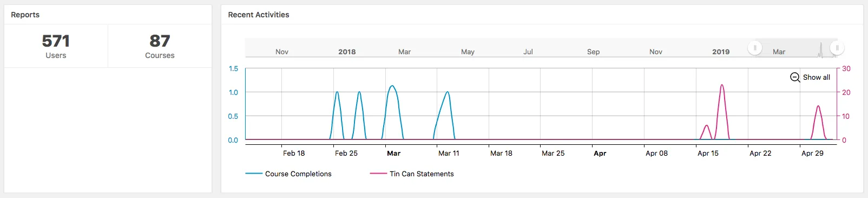Click the blue peak near Feb 25
This screenshot has height=198, width=868.
pyautogui.click(x=337, y=92)
